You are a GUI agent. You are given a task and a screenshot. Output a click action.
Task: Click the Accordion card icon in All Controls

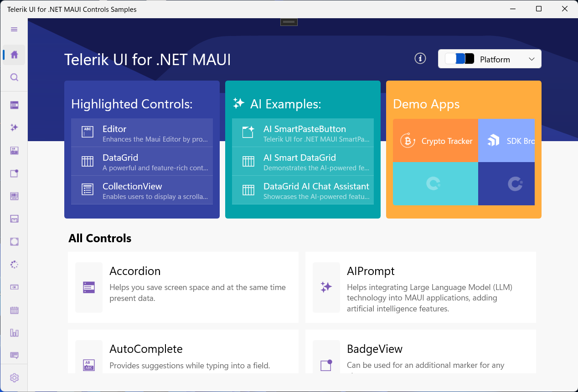[x=89, y=287]
